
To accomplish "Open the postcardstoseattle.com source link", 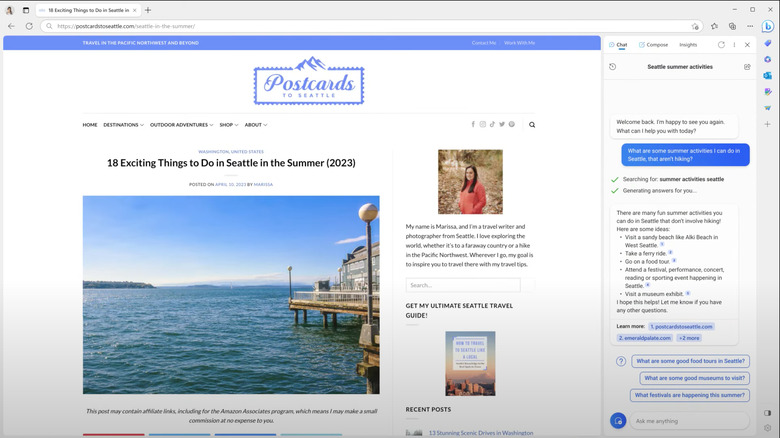I will pyautogui.click(x=682, y=327).
